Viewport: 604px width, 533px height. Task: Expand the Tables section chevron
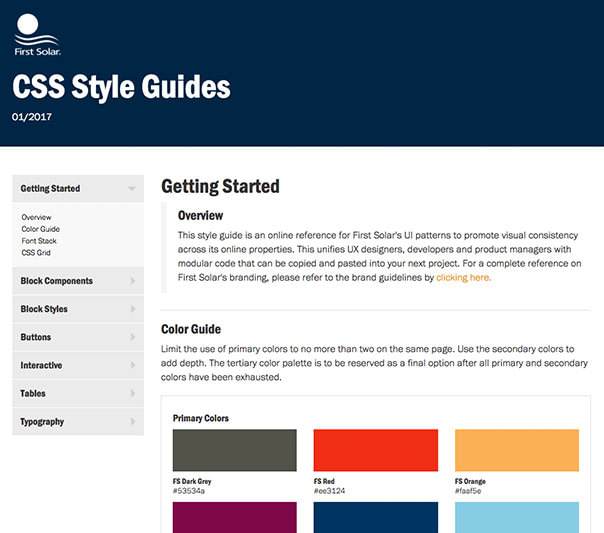[x=133, y=393]
